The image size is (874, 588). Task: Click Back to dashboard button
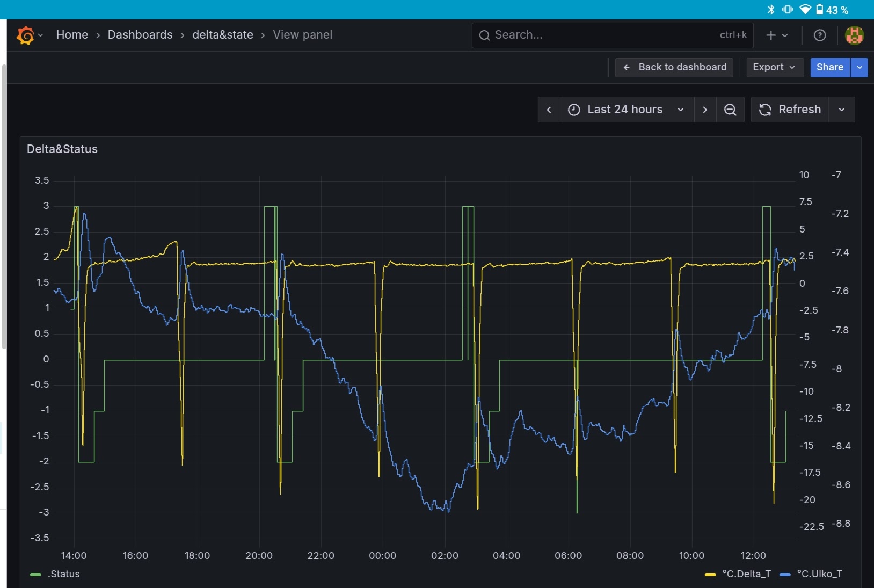[x=674, y=67]
